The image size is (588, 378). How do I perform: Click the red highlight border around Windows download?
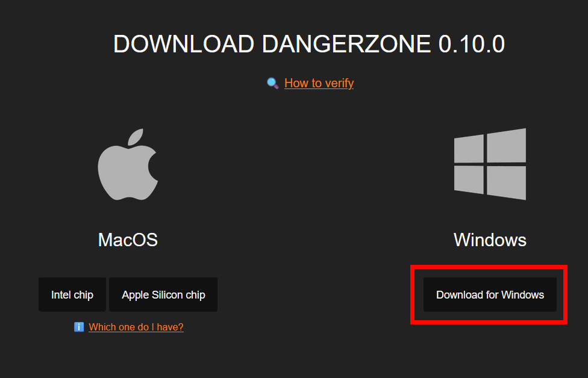click(489, 267)
